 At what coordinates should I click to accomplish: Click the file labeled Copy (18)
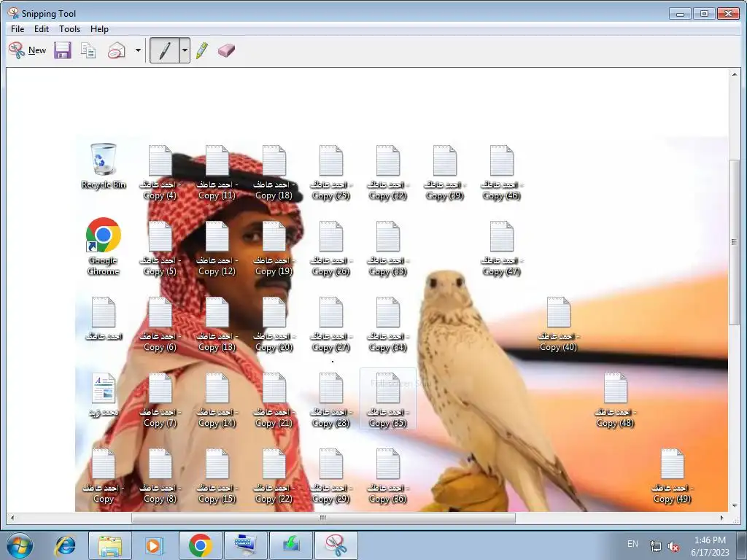tap(274, 172)
